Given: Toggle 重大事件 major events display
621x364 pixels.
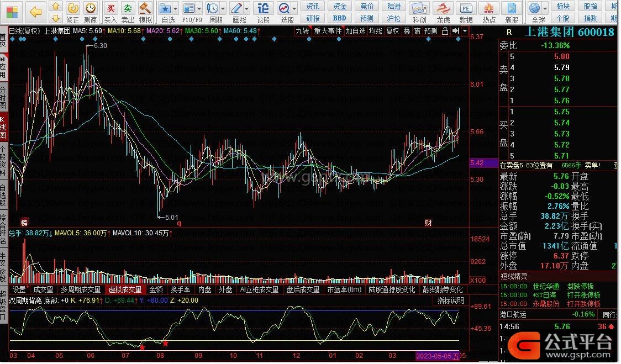Looking at the screenshot, I should [328, 31].
